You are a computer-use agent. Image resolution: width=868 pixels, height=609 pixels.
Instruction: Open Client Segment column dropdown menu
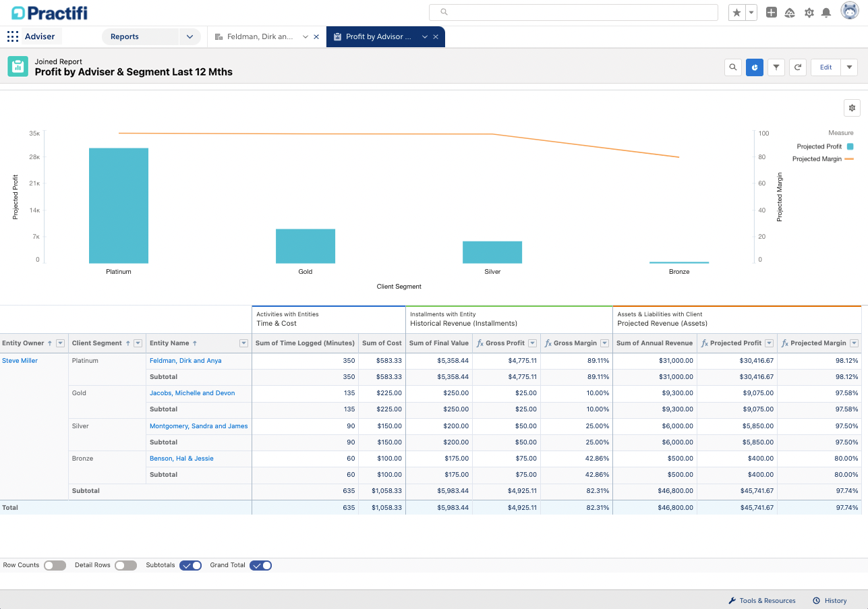138,343
